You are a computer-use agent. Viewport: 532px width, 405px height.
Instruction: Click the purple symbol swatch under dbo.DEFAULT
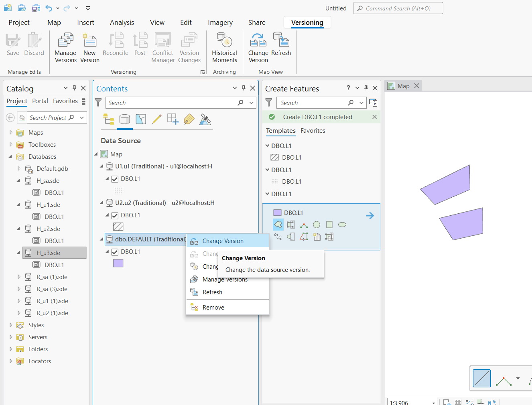click(118, 263)
